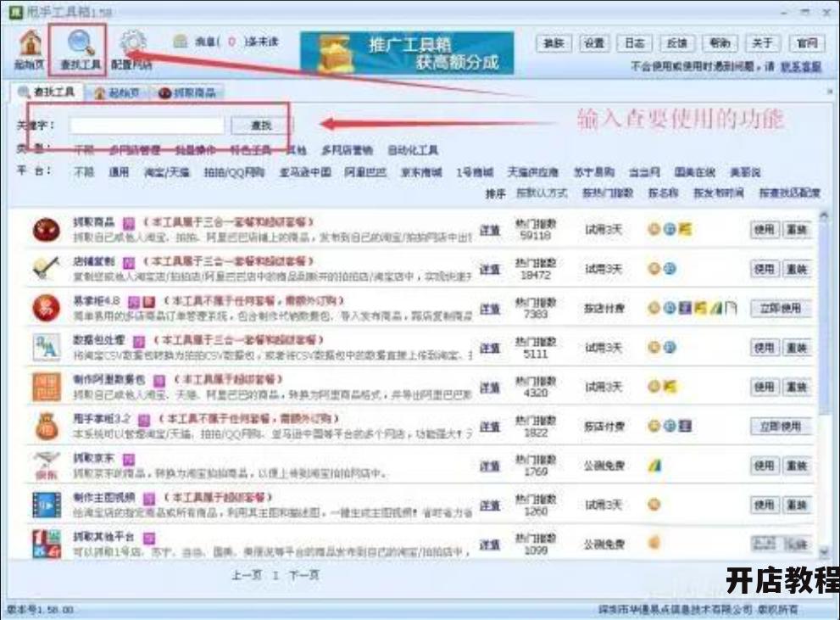Open the 抓取商品 tool icon in list
Image resolution: width=840 pixels, height=620 pixels.
[x=46, y=229]
